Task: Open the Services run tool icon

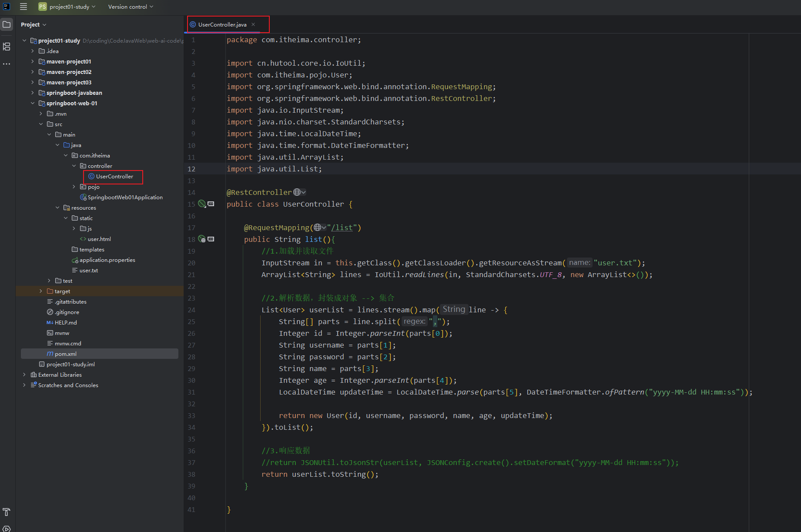Action: [x=7, y=529]
